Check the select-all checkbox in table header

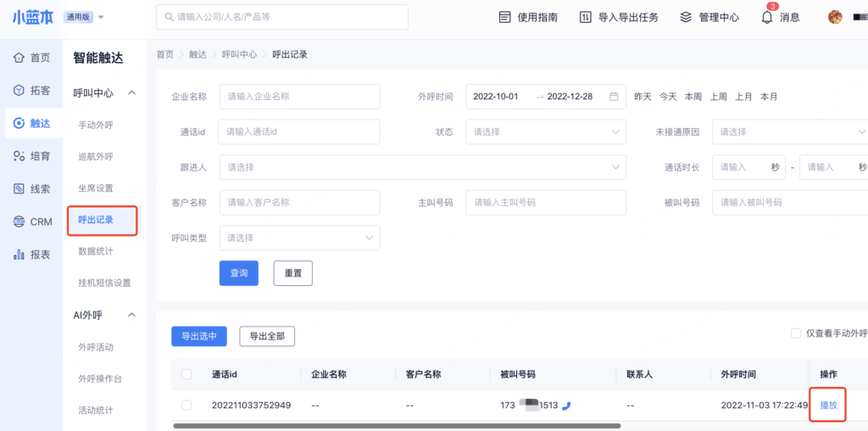[186, 374]
